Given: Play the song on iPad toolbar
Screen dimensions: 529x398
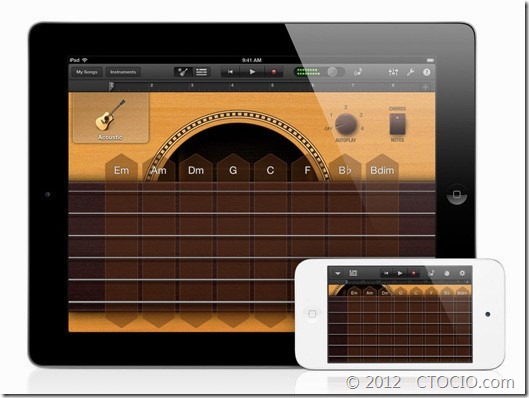Looking at the screenshot, I should point(252,72).
